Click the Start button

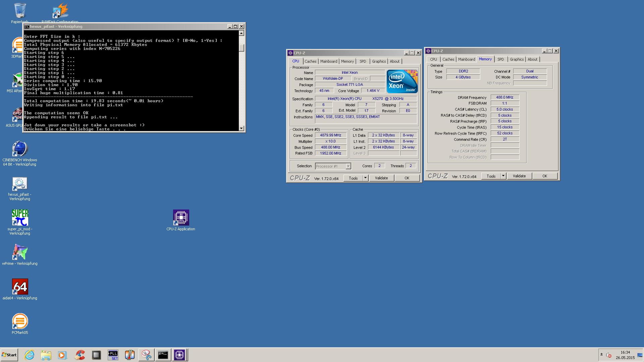(x=9, y=355)
